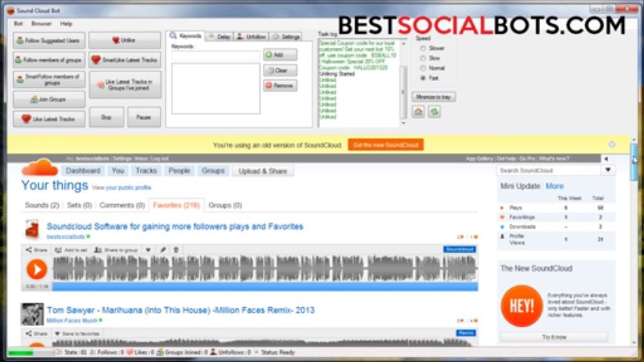Click the Join Groups button

click(x=49, y=100)
